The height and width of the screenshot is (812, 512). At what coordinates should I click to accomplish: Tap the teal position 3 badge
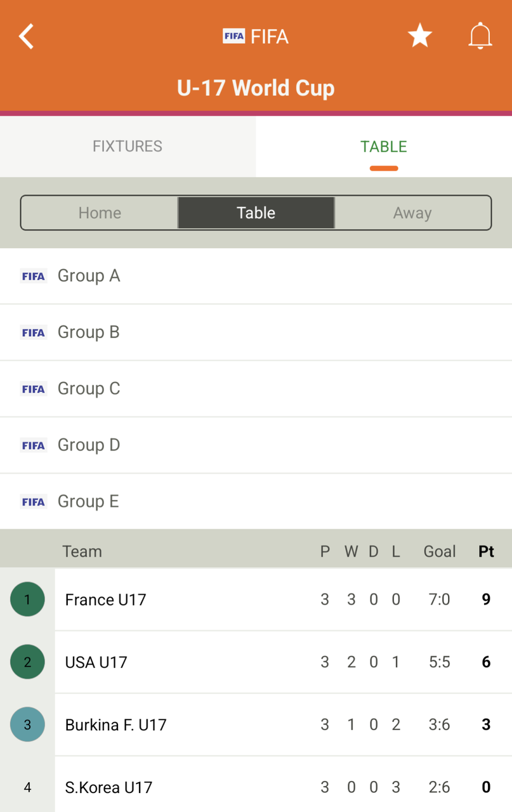click(x=27, y=724)
